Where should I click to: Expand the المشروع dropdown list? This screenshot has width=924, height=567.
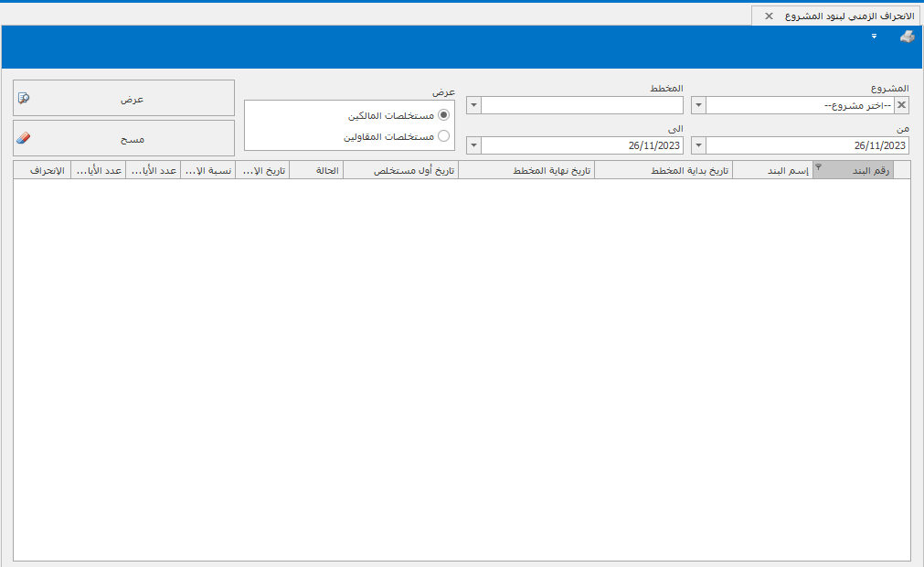[698, 105]
